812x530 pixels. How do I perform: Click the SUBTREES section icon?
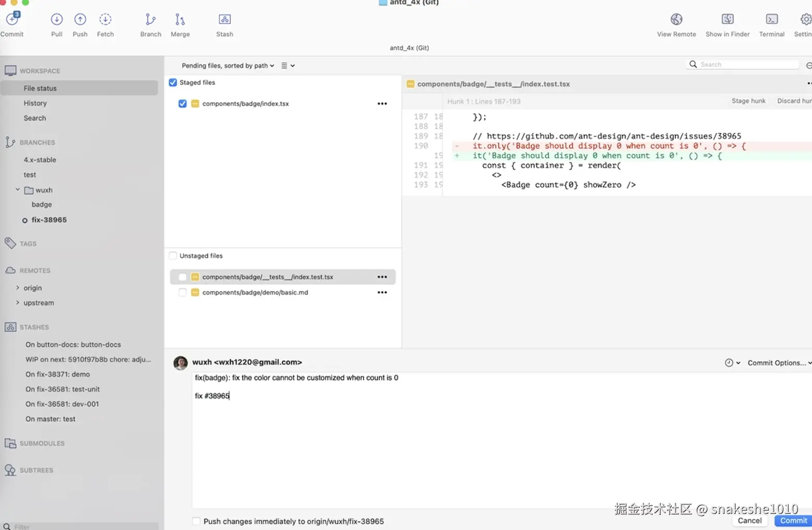coord(10,470)
